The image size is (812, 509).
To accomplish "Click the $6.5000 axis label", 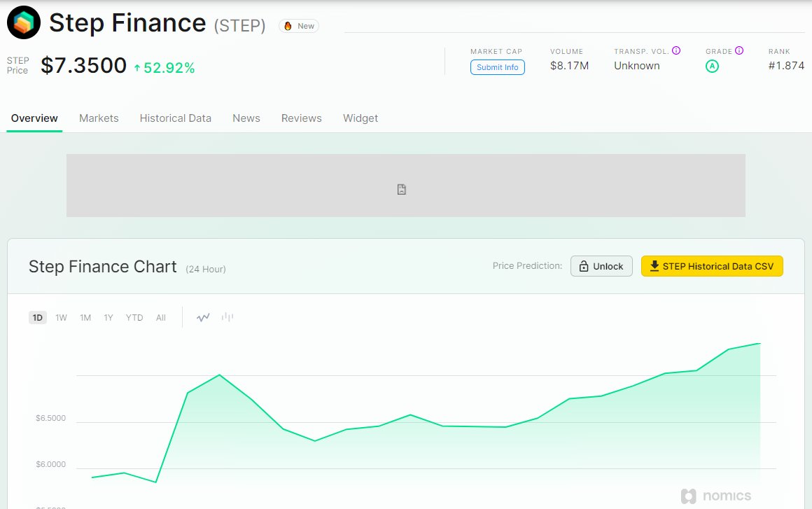I will (x=50, y=418).
